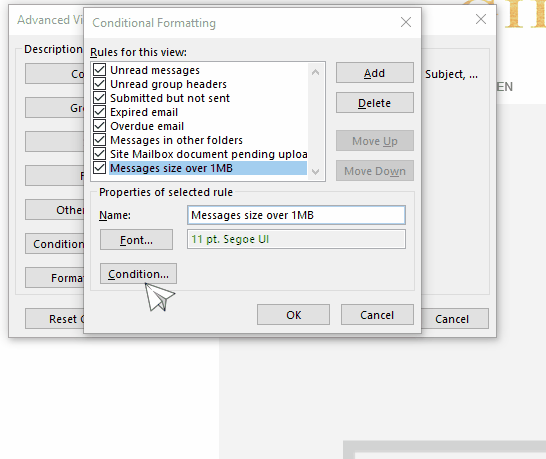Screen dimensions: 546x459
Task: Select the Site Mailbox document pending upload rule
Action: pos(209,154)
